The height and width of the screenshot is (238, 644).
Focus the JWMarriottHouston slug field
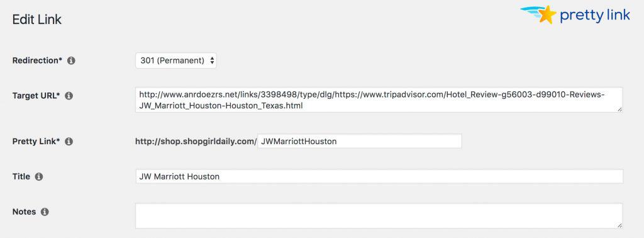pyautogui.click(x=359, y=141)
